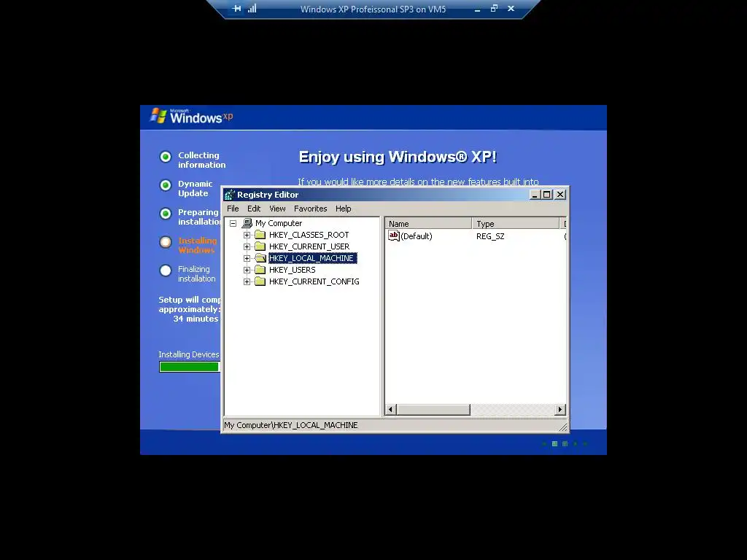This screenshot has width=747, height=560.
Task: Open the View menu in Registry Editor
Action: 277,209
